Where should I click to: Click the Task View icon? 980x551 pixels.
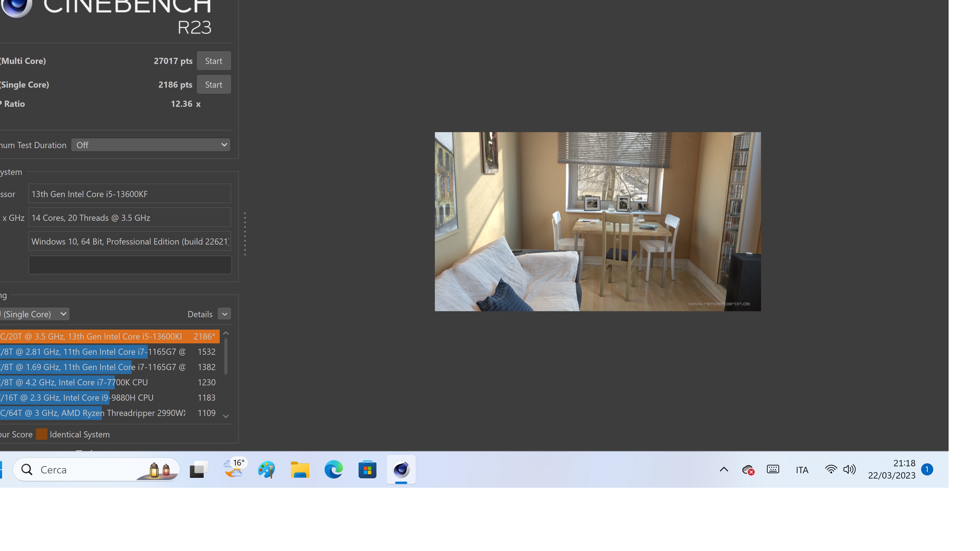point(199,470)
